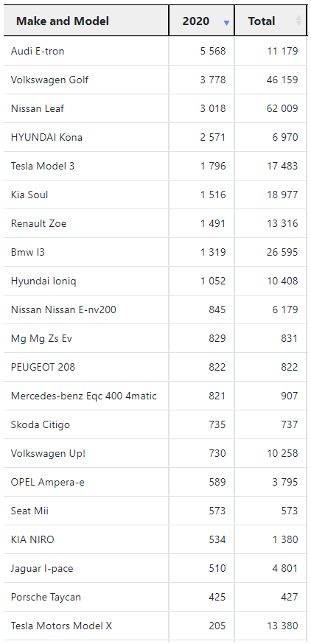Select the Volkswagen Golf row name
The image size is (311, 644).
pyautogui.click(x=49, y=80)
